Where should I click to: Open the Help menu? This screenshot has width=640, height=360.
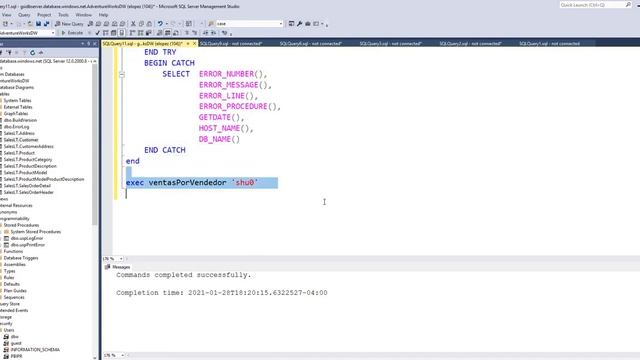[x=103, y=15]
